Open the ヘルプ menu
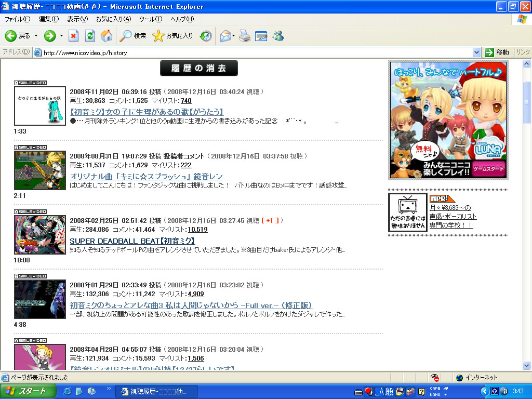This screenshot has height=399, width=532. click(182, 19)
